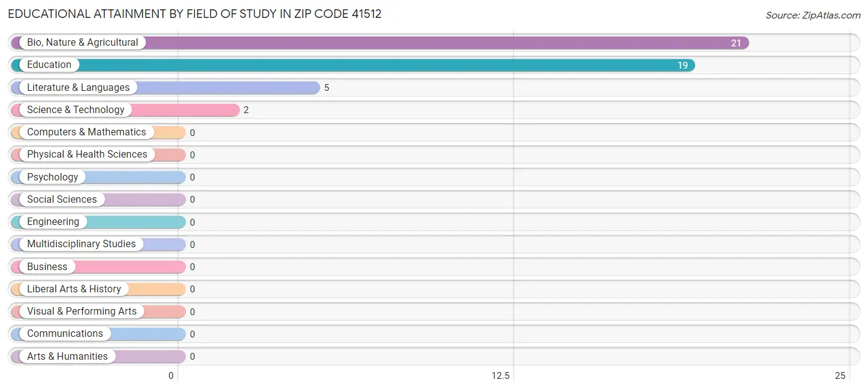Screen dimensions: 868x390
Task: Click the value 0 beside Communications
Action: pos(193,334)
